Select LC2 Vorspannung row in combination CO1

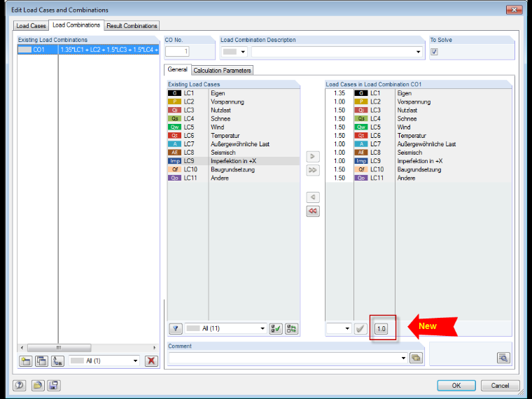point(419,101)
